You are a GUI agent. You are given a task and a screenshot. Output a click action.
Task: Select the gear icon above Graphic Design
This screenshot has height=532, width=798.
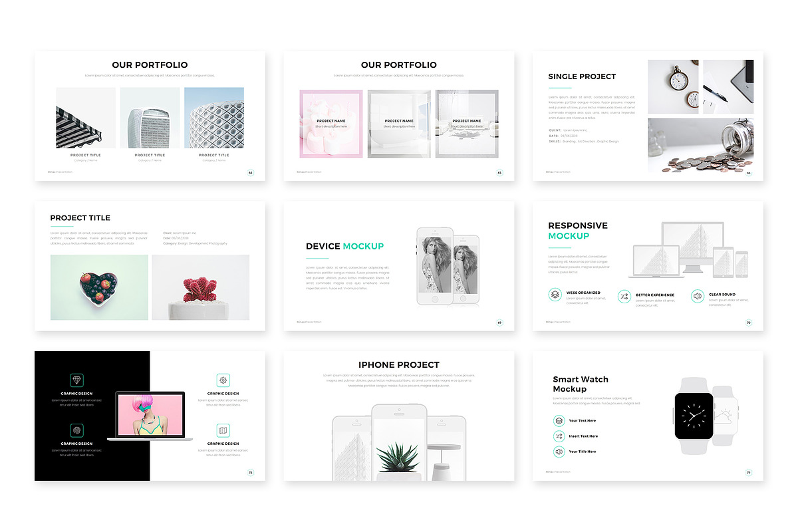tap(223, 380)
